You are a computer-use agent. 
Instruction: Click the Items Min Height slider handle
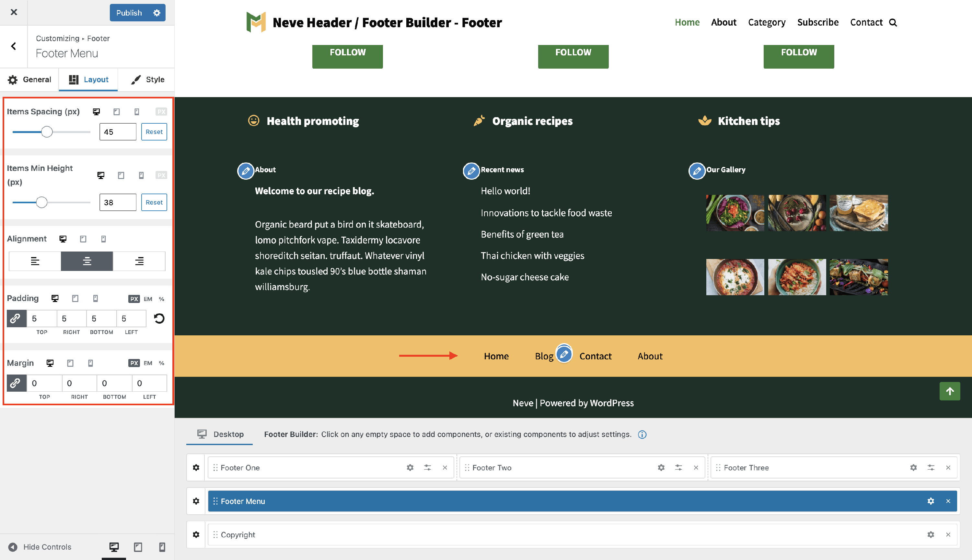click(x=41, y=202)
